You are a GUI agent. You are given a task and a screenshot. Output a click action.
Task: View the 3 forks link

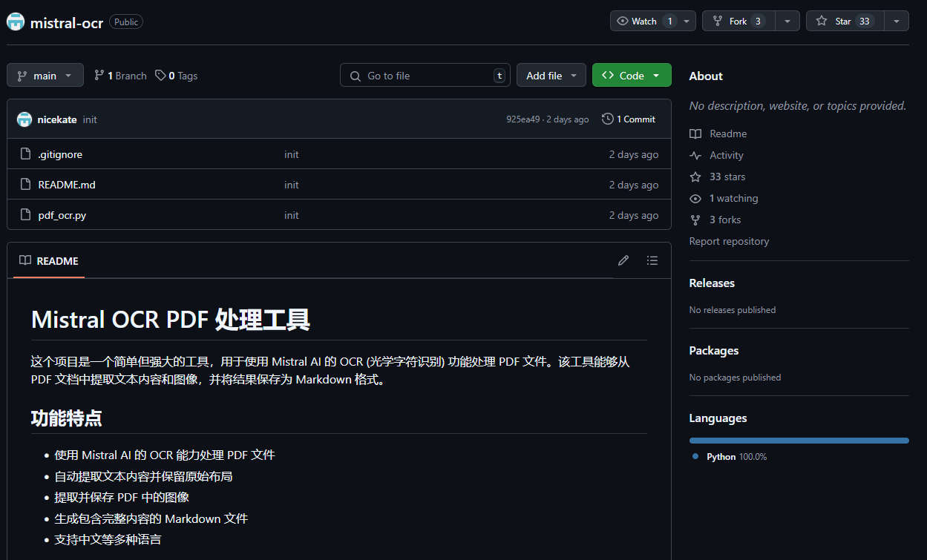[x=715, y=220]
